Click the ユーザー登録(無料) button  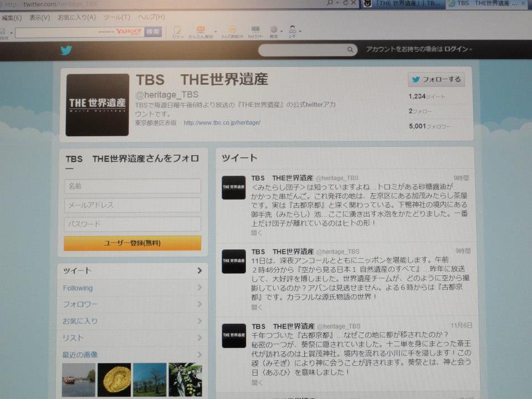pyautogui.click(x=132, y=243)
